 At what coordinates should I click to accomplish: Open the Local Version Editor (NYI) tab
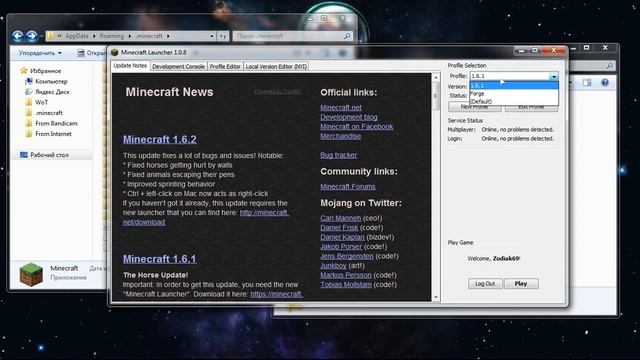tap(276, 67)
